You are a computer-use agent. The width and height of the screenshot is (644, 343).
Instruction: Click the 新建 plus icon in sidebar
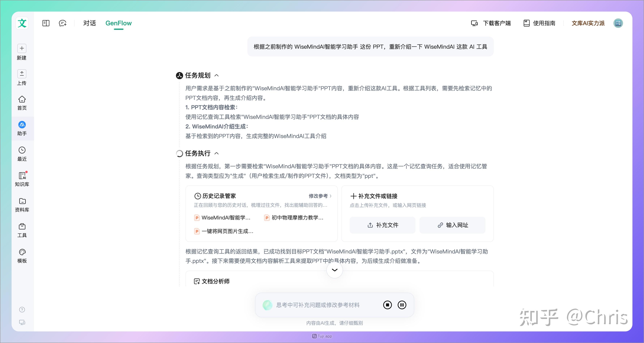tap(22, 48)
